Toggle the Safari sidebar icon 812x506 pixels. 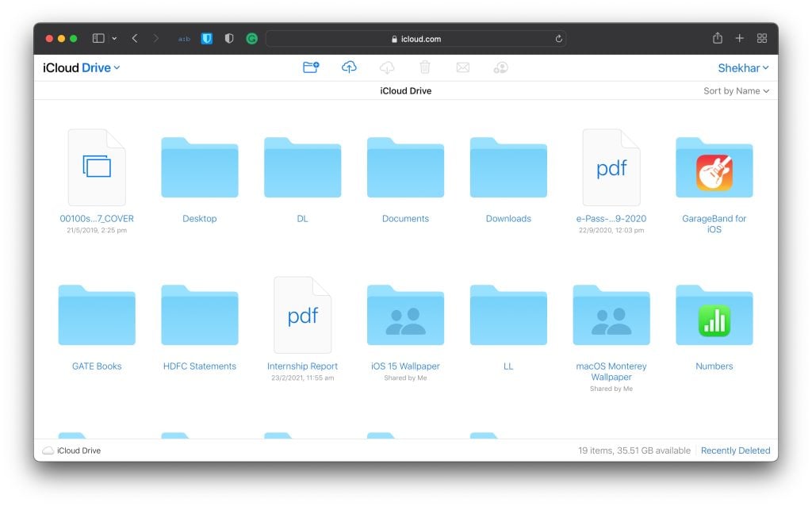tap(98, 38)
